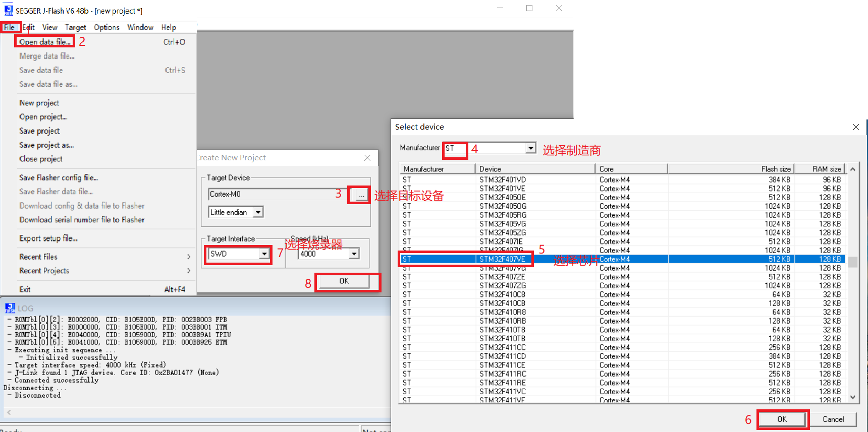
Task: Sort by Device column header
Action: [x=535, y=169]
